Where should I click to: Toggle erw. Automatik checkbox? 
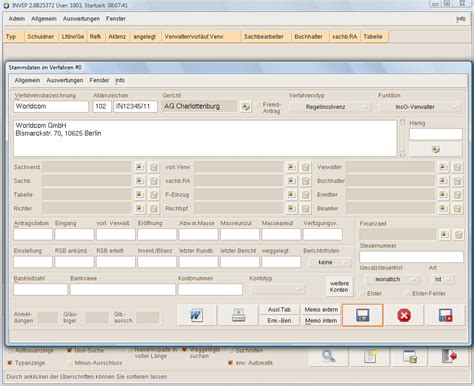230,363
